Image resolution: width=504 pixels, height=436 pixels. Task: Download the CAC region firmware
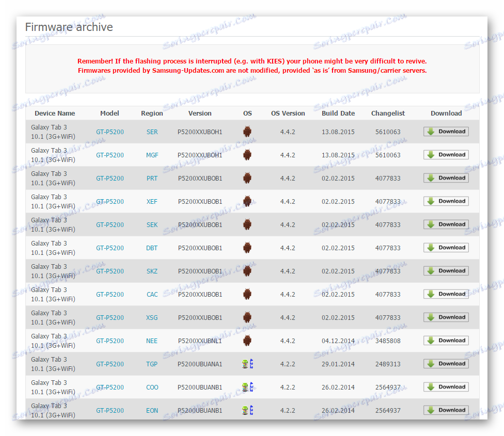(x=446, y=294)
